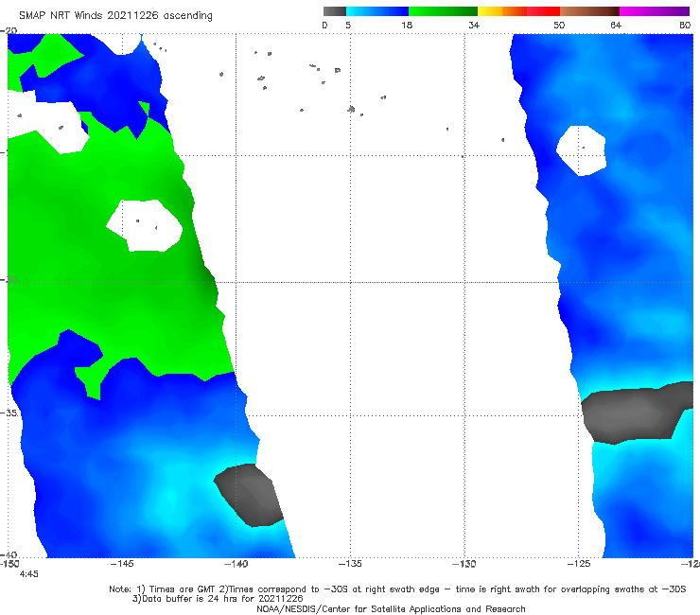The width and height of the screenshot is (700, 615).
Task: Click the longitude label '-125'
Action: coord(579,564)
